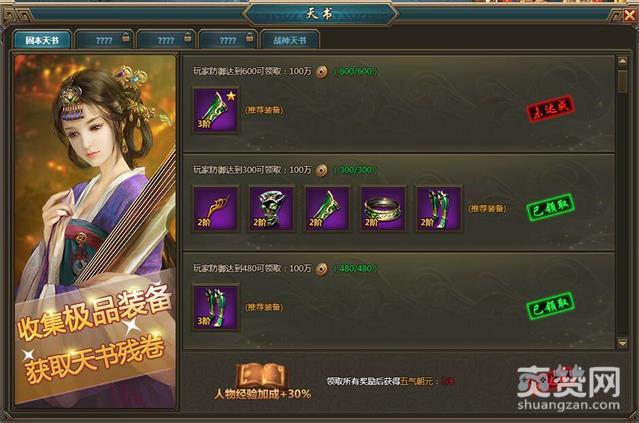Viewport: 639px width, 423px height.
Task: Select the 2阶 feather weapon reward icon
Action: [216, 209]
